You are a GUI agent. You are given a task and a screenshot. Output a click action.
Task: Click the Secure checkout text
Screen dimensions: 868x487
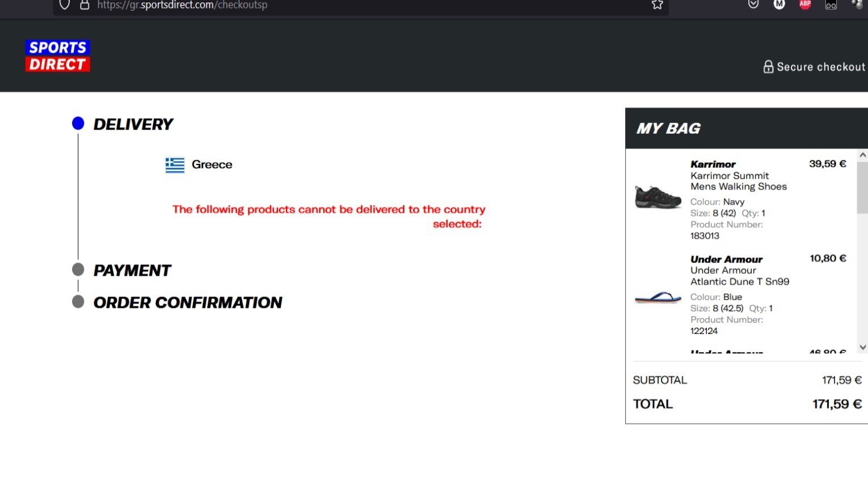tap(821, 67)
